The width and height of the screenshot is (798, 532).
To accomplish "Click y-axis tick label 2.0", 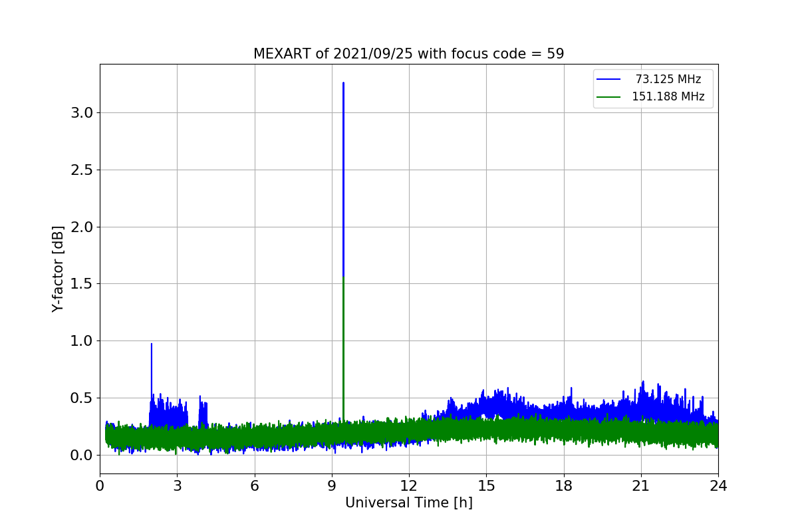I will pyautogui.click(x=82, y=227).
